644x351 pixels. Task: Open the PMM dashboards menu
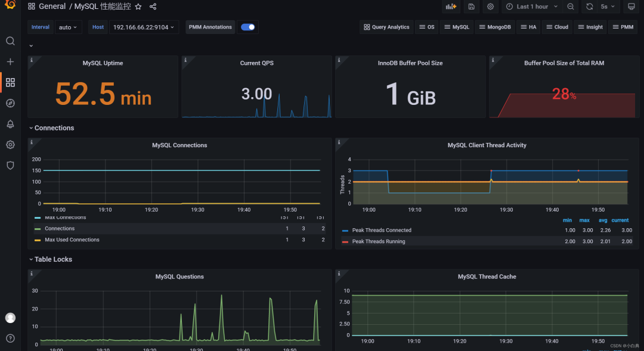623,27
